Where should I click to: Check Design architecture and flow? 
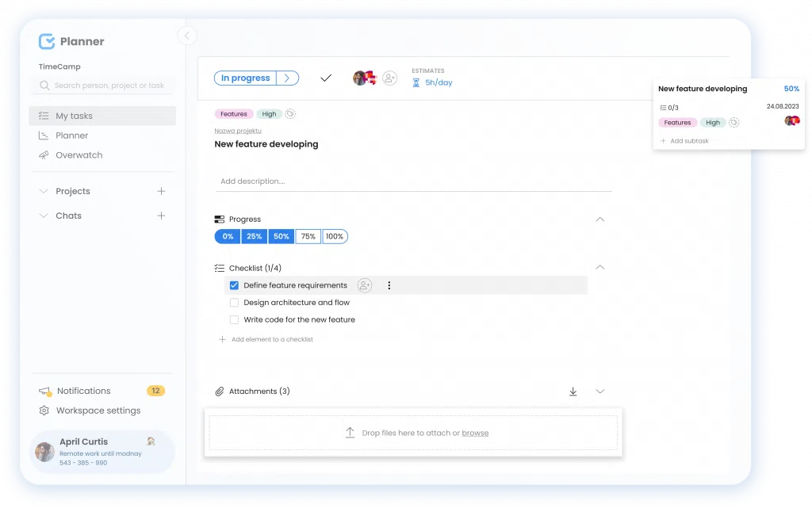coord(234,303)
